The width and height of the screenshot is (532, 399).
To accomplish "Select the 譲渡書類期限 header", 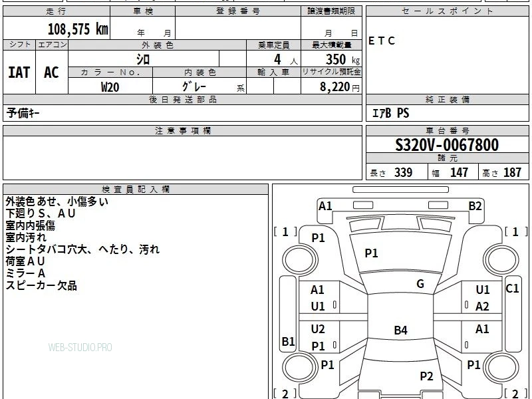I will coord(331,11).
